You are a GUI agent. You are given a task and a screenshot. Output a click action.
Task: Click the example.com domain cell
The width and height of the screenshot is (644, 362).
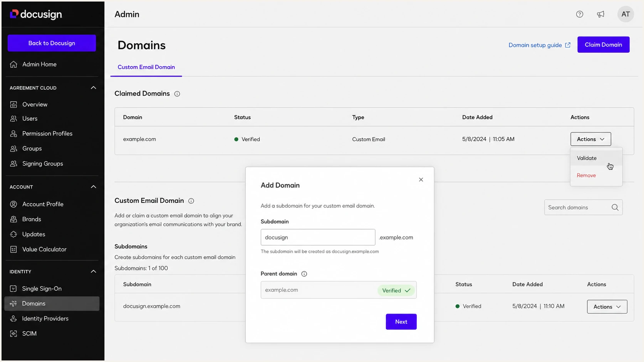[139, 139]
